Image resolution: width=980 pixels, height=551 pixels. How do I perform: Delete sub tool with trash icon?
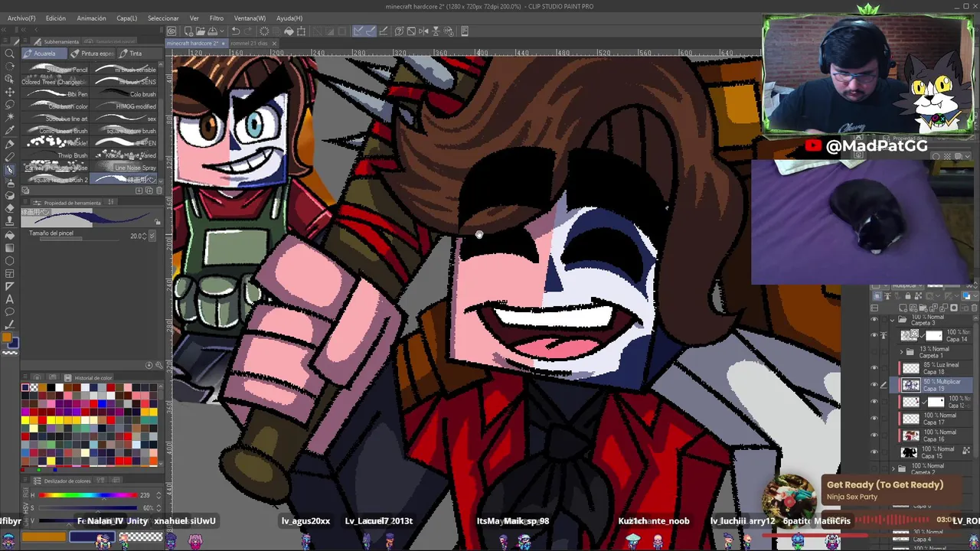[x=159, y=191]
